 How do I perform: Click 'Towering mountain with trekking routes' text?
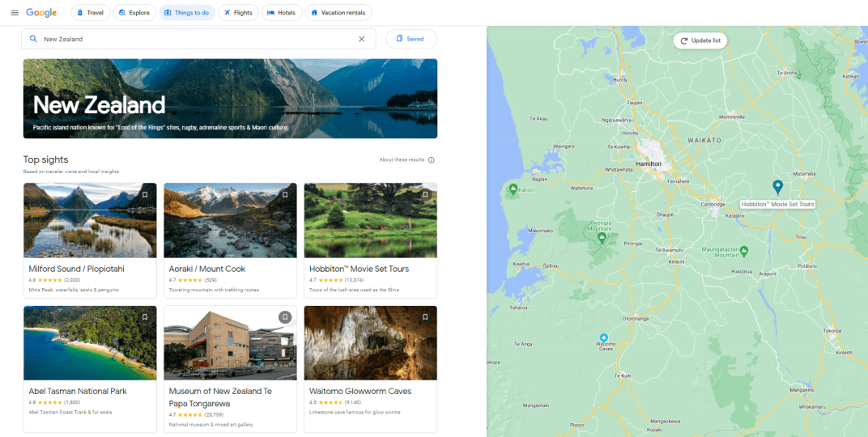(214, 290)
